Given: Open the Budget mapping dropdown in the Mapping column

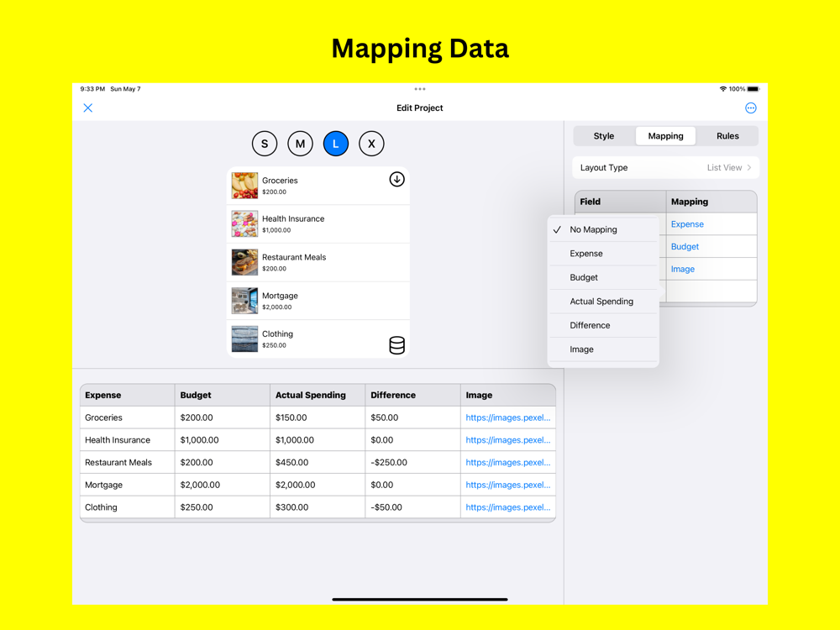Looking at the screenshot, I should tap(711, 246).
